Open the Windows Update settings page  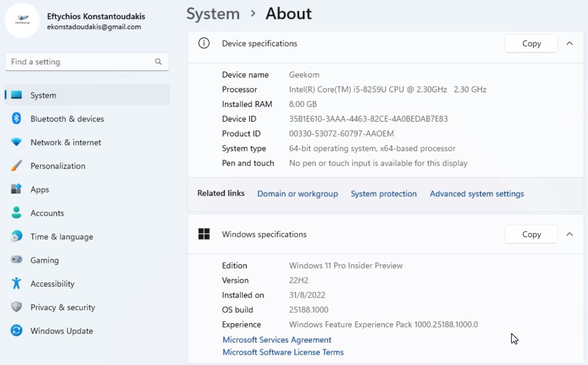(61, 331)
